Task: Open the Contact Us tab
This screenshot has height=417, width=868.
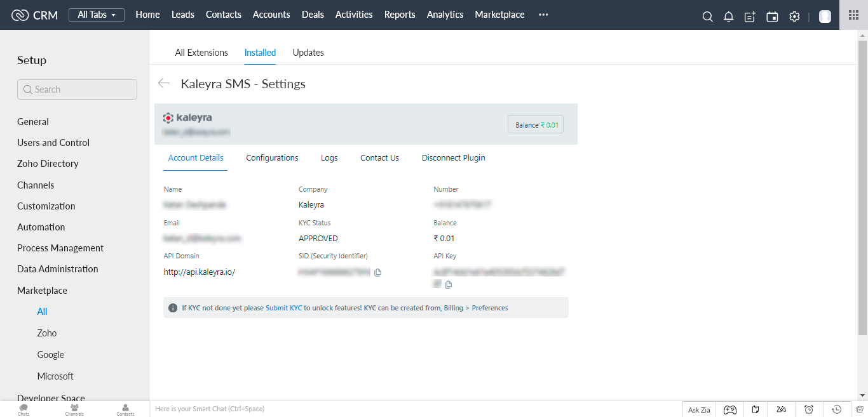Action: click(x=379, y=158)
